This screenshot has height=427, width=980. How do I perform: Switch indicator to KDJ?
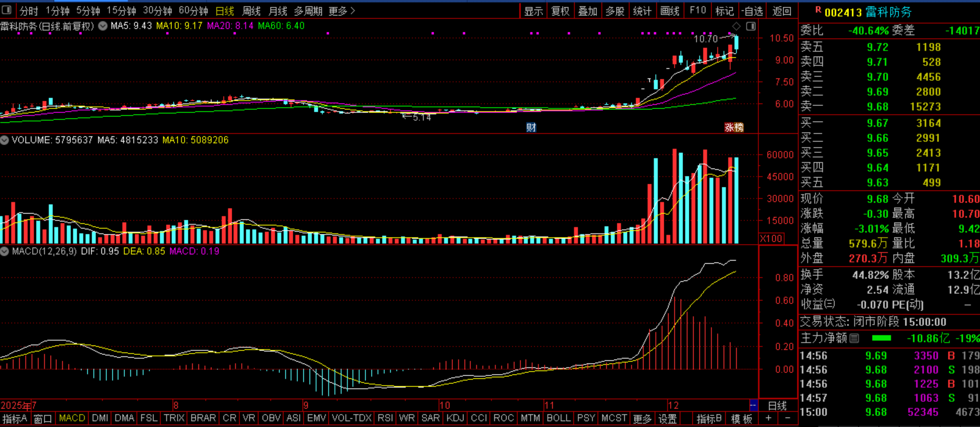(455, 418)
